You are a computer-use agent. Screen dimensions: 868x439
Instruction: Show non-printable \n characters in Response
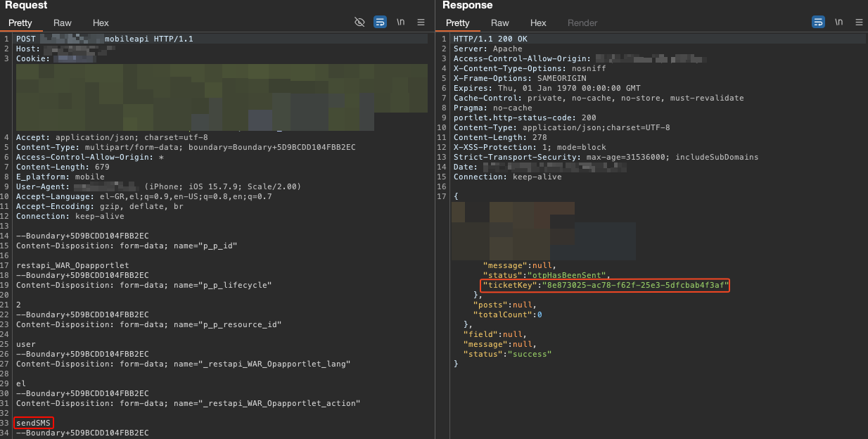coord(838,23)
